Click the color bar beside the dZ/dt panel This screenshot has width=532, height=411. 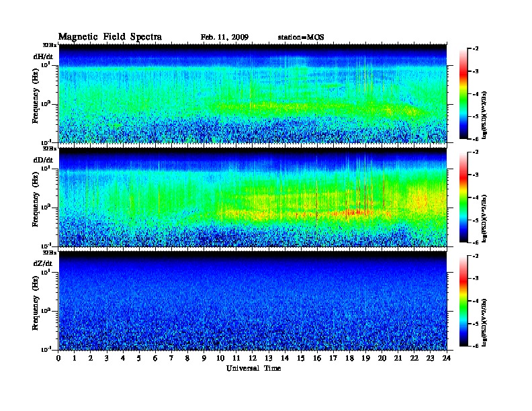(x=463, y=301)
